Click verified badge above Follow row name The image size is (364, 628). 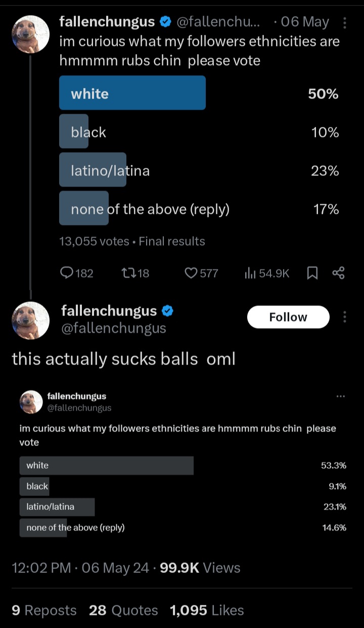(x=167, y=311)
